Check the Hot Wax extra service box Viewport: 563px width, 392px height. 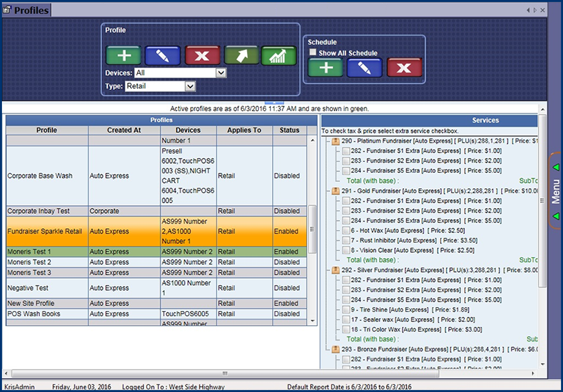346,231
